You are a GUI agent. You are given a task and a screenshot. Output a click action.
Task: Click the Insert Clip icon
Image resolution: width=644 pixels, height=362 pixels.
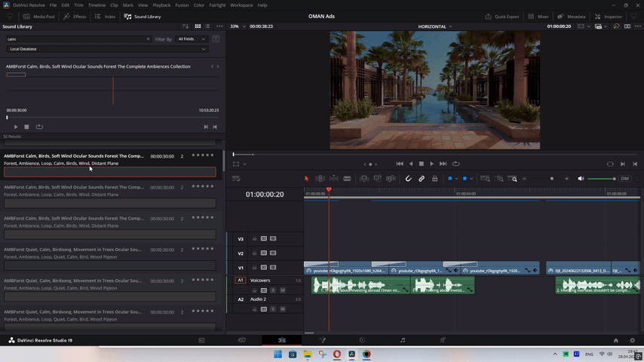pyautogui.click(x=364, y=179)
